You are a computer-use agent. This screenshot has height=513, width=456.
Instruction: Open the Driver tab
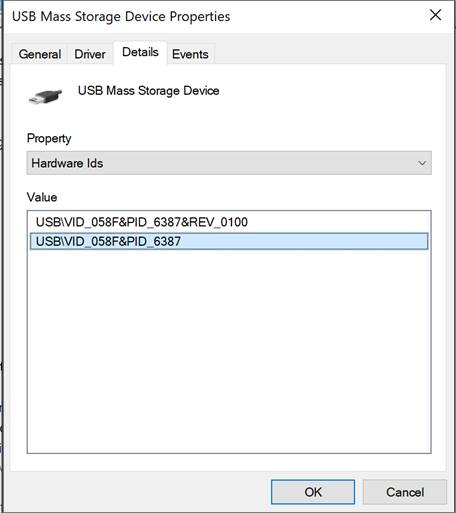90,54
